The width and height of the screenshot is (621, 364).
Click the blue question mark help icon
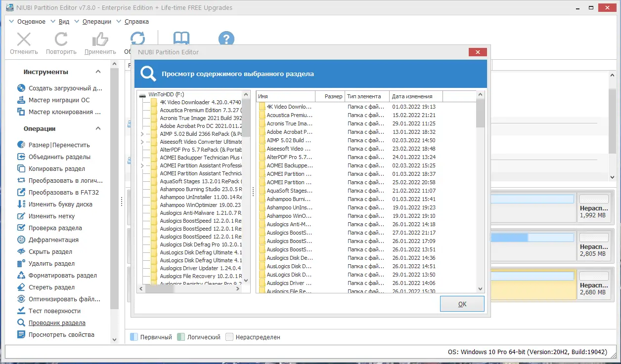(226, 39)
